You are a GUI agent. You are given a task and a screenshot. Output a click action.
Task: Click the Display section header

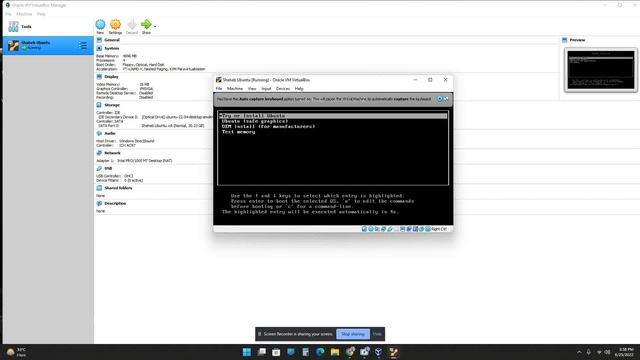(111, 77)
